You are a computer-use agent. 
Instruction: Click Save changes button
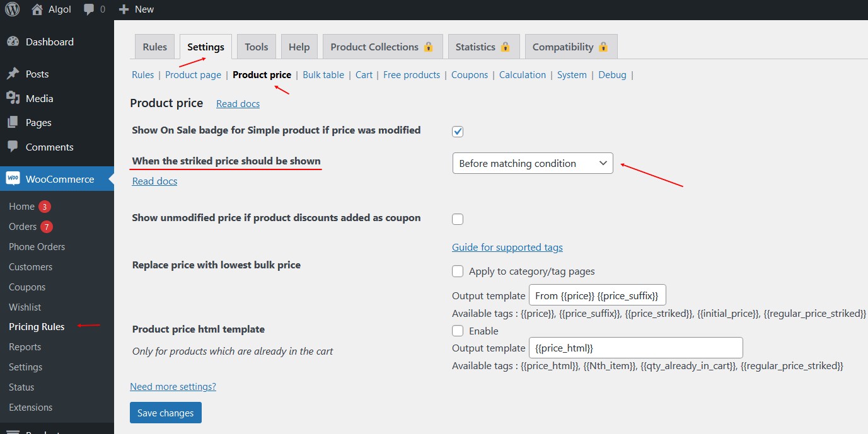click(x=166, y=413)
